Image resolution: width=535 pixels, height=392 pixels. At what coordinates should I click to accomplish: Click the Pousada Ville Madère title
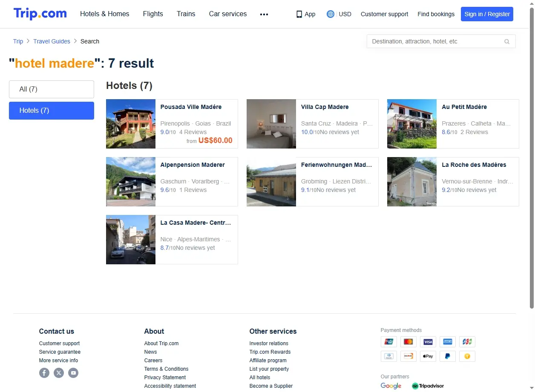pyautogui.click(x=191, y=107)
